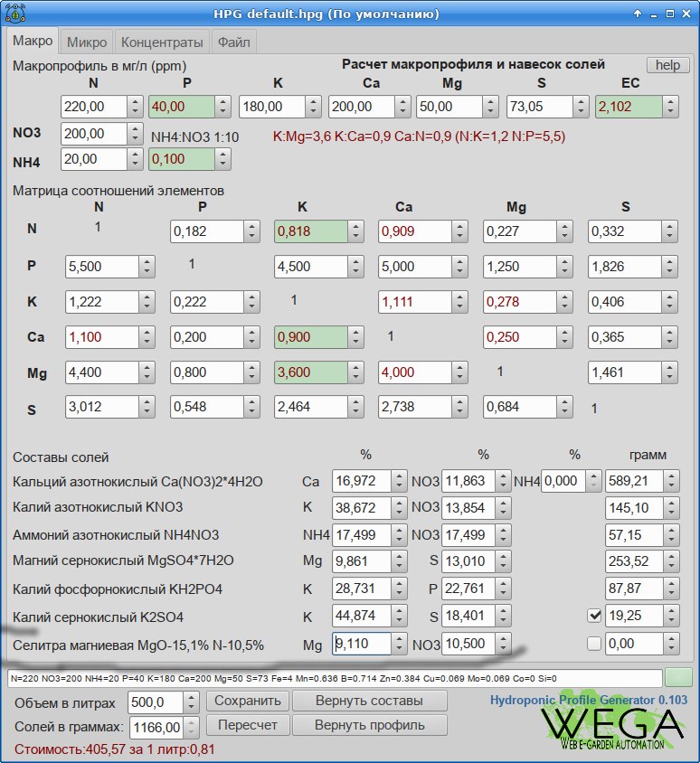Click the green indicator box beside profile string

(678, 678)
